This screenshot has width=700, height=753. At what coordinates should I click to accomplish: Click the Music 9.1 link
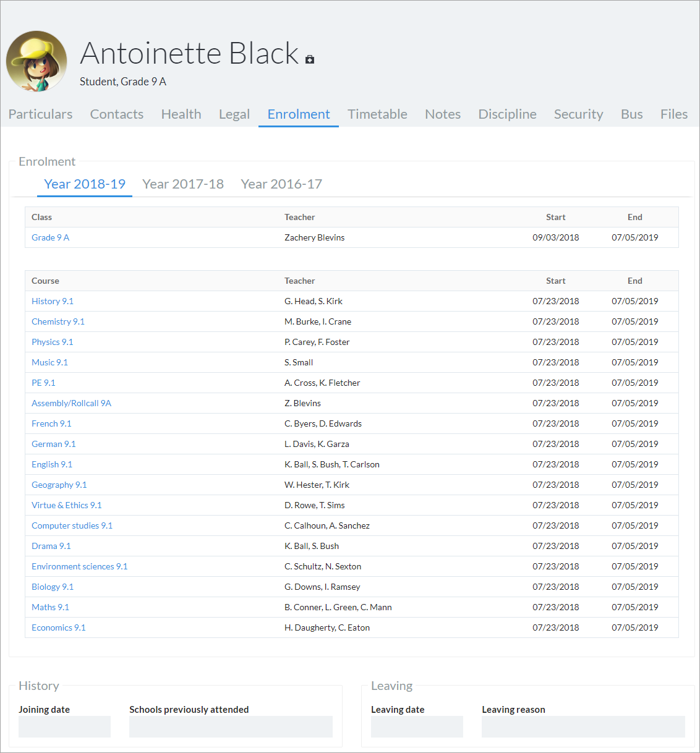tap(50, 362)
